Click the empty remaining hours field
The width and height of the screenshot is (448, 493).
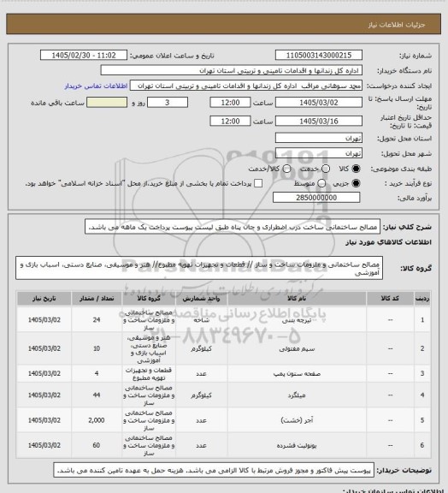point(107,103)
